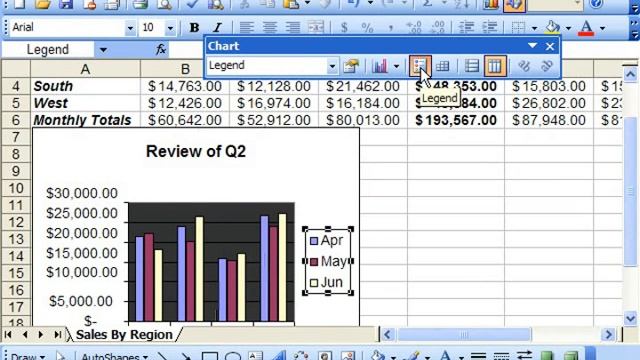Close the Chart toolbar
Screen dimensions: 640x360
(550, 46)
